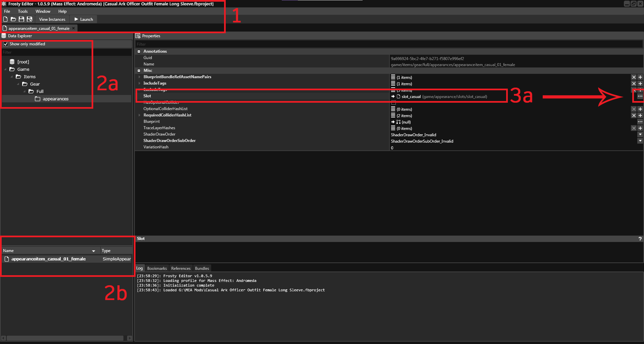Click the Slot arrow navigate icon
The width and height of the screenshot is (644, 344).
coord(393,97)
